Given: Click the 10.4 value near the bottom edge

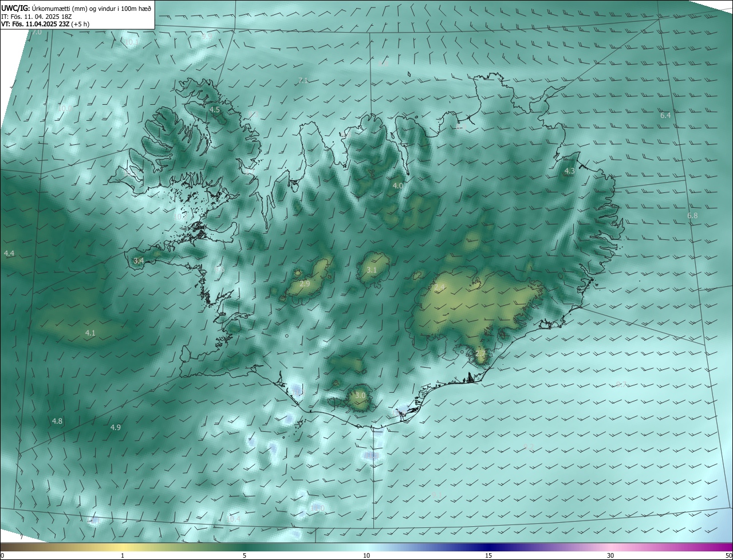Looking at the screenshot, I should pos(234,519).
